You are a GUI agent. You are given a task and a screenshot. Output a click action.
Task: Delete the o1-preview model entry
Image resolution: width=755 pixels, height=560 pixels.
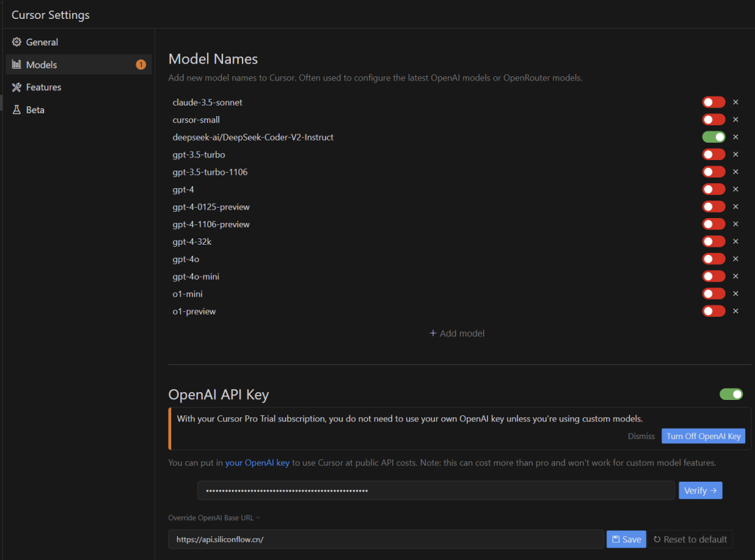point(735,311)
